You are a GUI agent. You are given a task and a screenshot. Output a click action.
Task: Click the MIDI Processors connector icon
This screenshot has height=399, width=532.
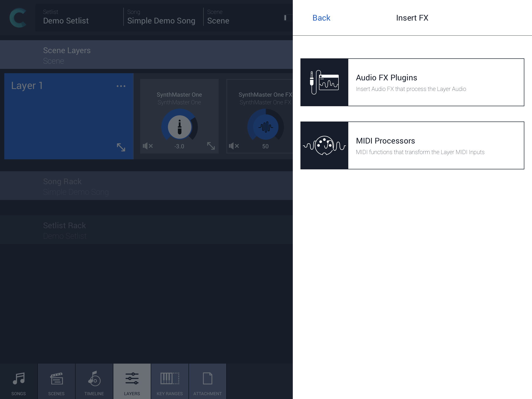(324, 145)
